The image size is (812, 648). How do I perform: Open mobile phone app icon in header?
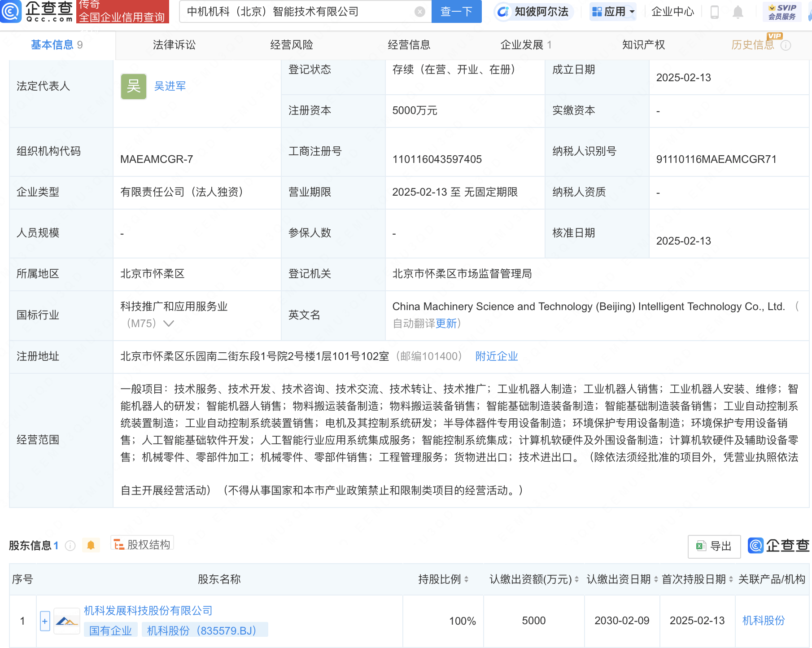point(715,12)
